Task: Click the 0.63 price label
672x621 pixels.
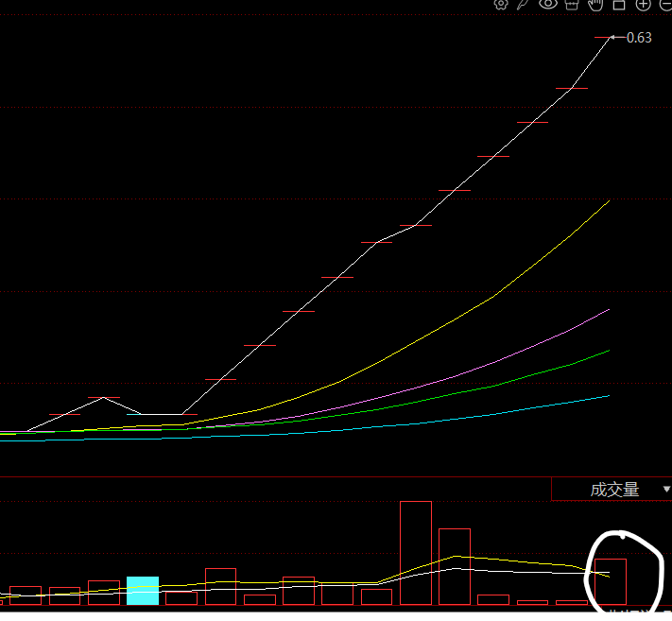Action: pyautogui.click(x=639, y=38)
